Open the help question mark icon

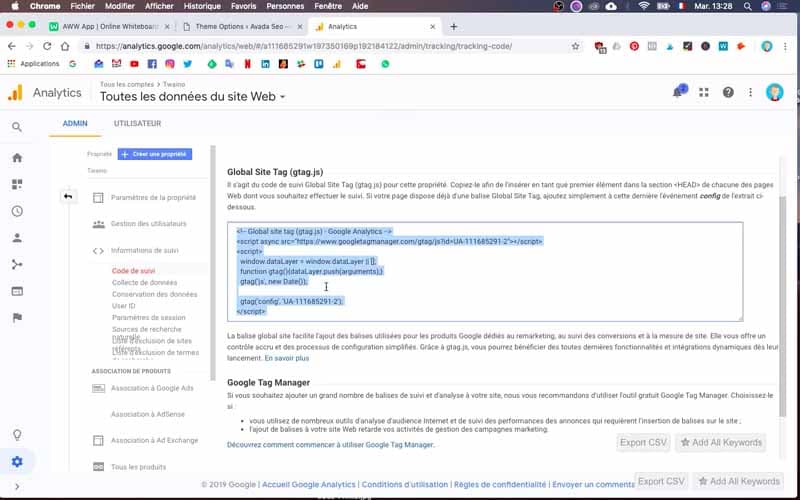coord(728,92)
